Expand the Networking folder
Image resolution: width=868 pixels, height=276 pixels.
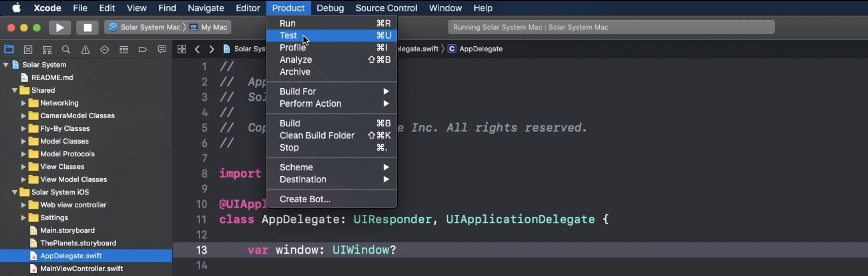pos(23,103)
